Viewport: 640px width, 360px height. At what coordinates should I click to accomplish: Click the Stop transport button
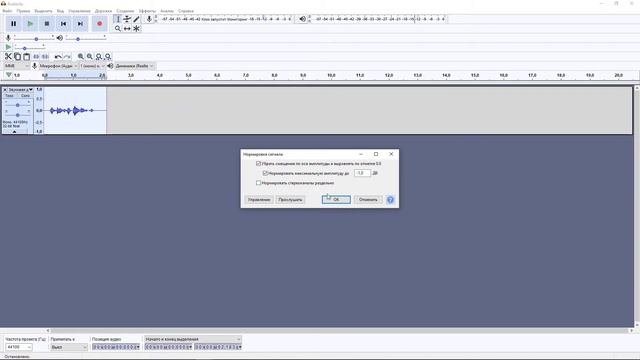[47, 24]
